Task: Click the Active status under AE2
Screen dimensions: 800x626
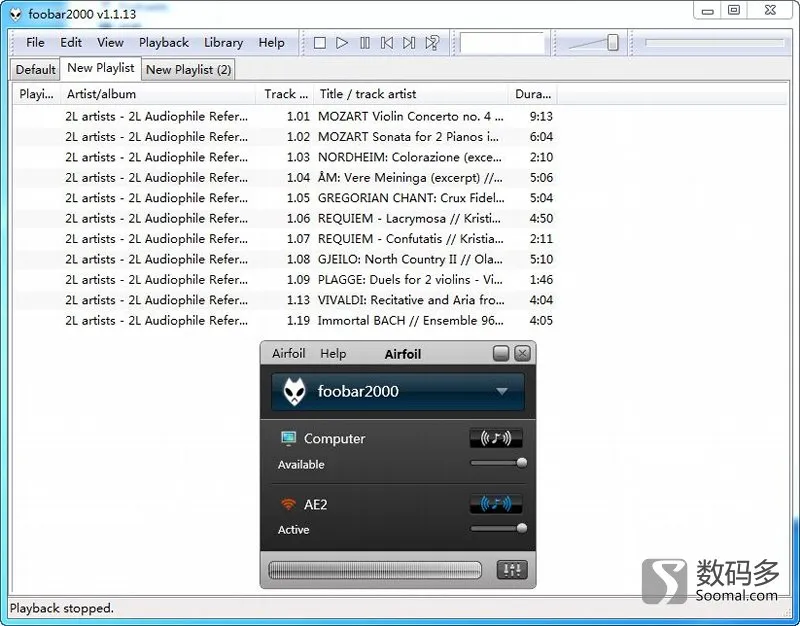Action: point(293,530)
